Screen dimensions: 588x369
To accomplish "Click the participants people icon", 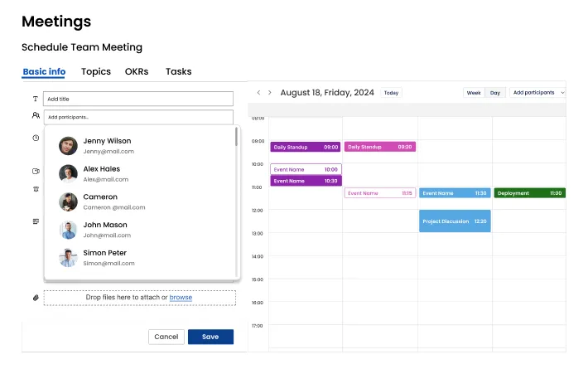I will 36,116.
